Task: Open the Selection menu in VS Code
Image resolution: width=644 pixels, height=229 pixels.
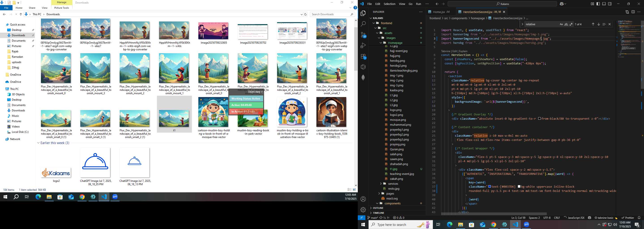Action: point(390,4)
